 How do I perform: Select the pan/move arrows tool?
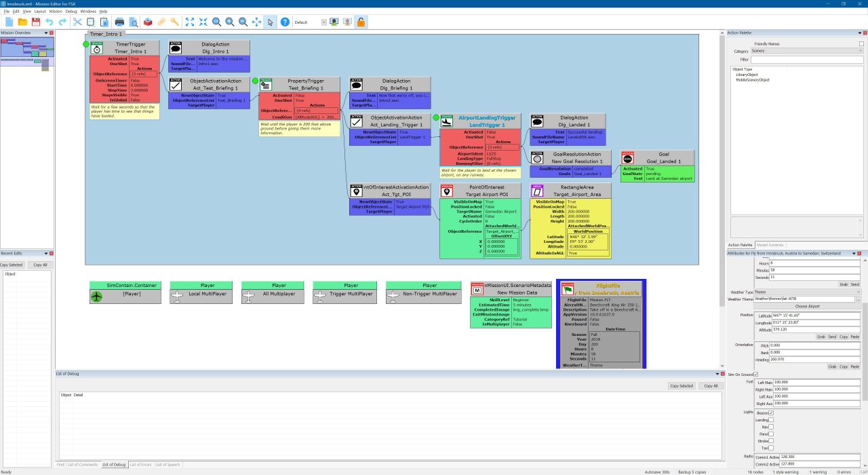(x=256, y=22)
